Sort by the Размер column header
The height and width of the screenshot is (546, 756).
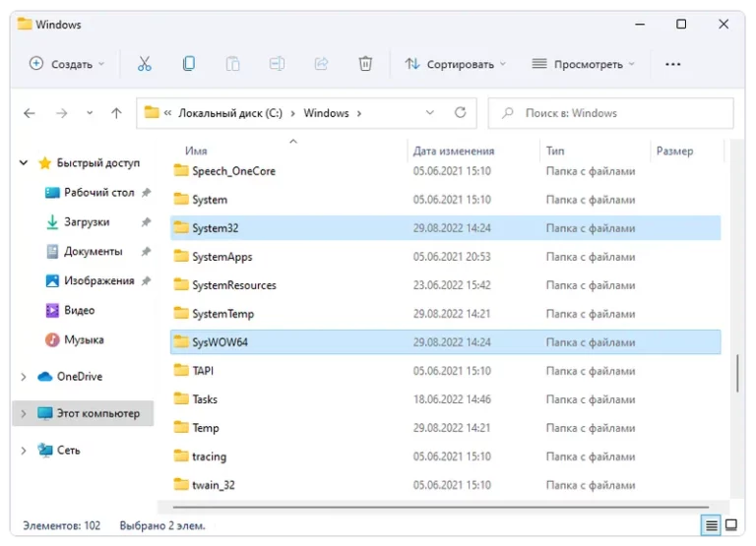[674, 151]
